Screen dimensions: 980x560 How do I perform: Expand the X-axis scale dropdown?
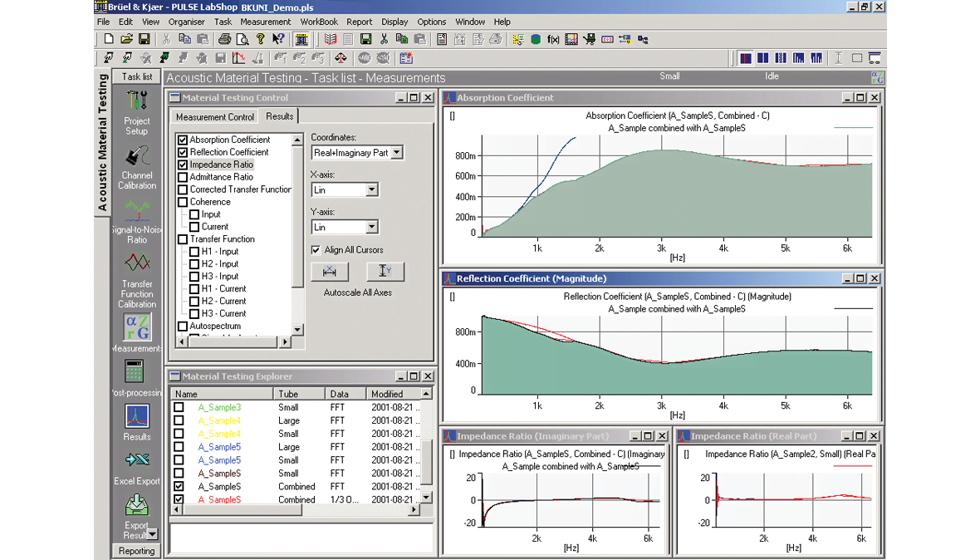click(x=371, y=190)
